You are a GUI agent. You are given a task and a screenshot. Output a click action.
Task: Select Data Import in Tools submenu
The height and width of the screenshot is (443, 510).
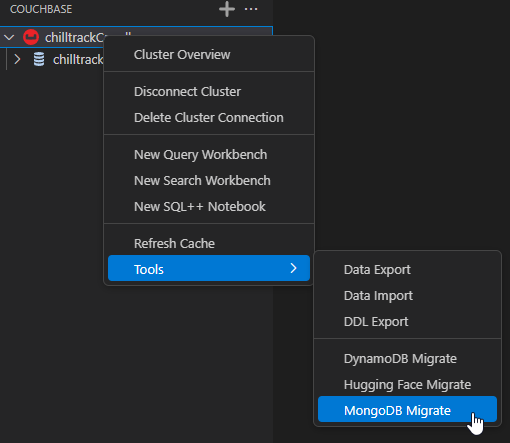(x=407, y=296)
